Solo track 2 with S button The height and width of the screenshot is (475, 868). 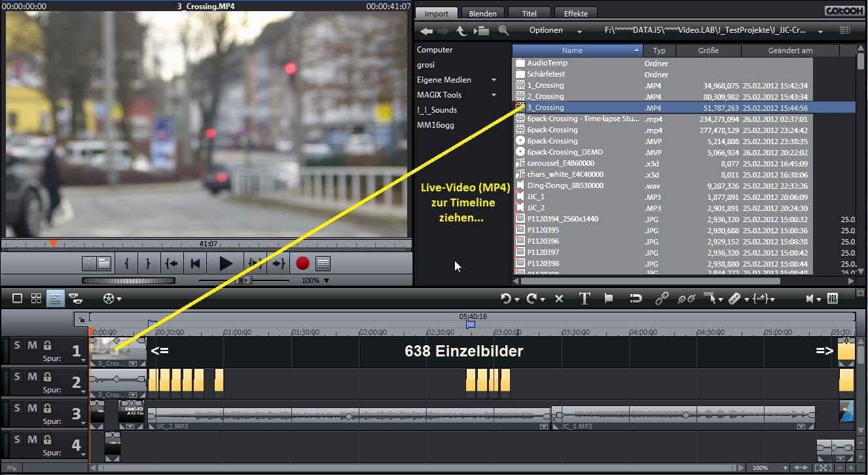(18, 377)
